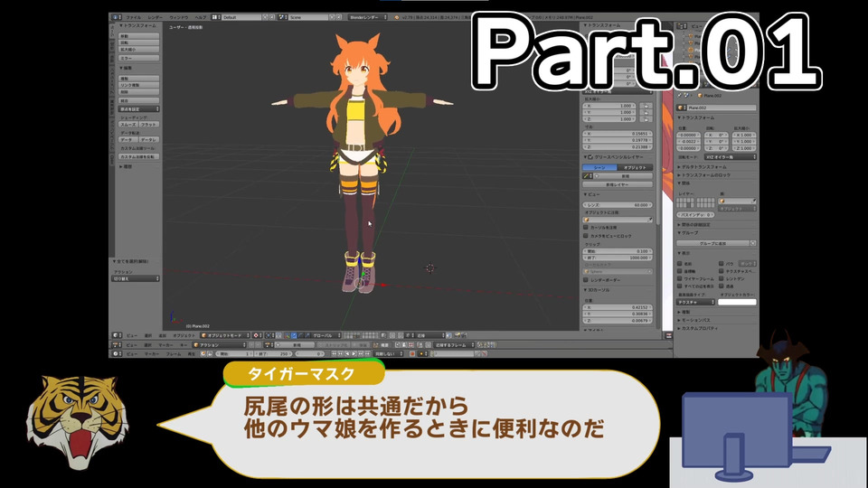Click the viewport shading sphere icon
This screenshot has width=868, height=488.
click(x=256, y=335)
